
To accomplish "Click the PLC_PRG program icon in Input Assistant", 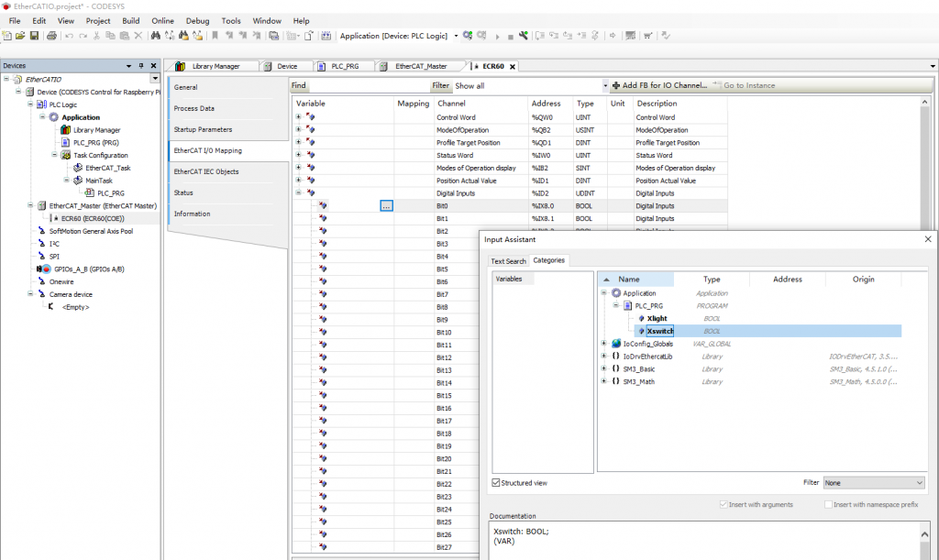I will coord(628,306).
